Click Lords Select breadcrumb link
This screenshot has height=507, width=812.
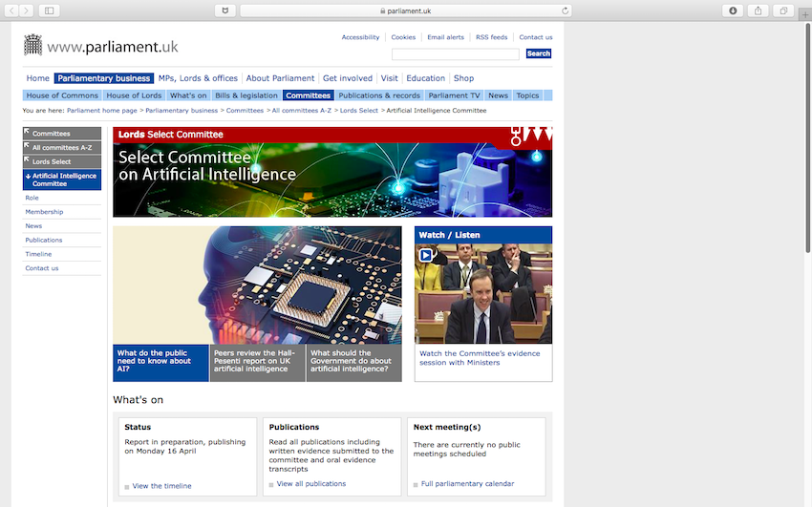pos(359,110)
